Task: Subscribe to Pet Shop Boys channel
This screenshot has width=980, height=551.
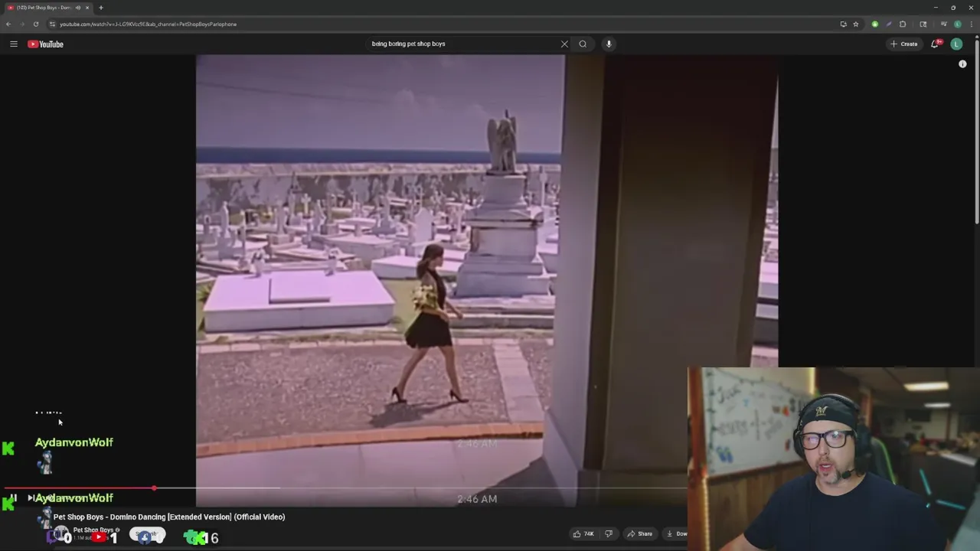Action: [147, 534]
